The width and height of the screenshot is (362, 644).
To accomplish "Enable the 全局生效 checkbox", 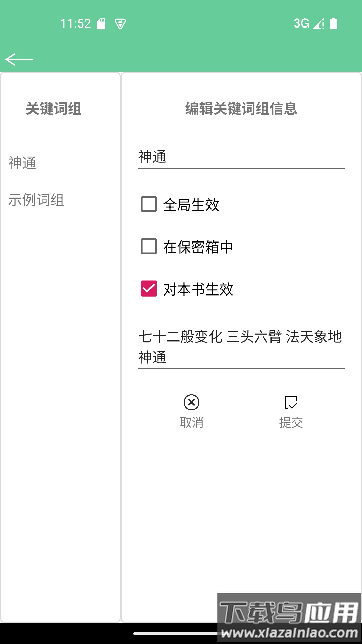I will (x=149, y=204).
